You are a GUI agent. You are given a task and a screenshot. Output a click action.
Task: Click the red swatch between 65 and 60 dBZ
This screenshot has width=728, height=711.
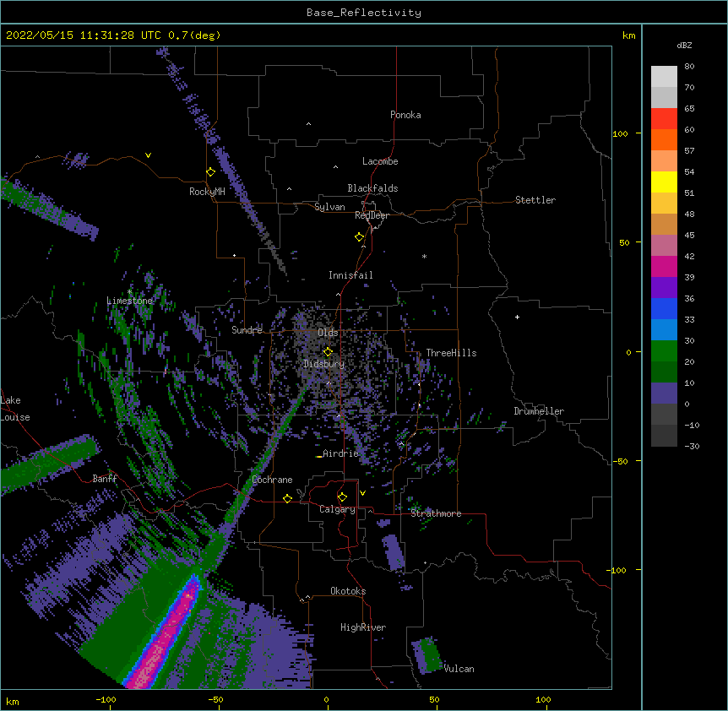[664, 118]
